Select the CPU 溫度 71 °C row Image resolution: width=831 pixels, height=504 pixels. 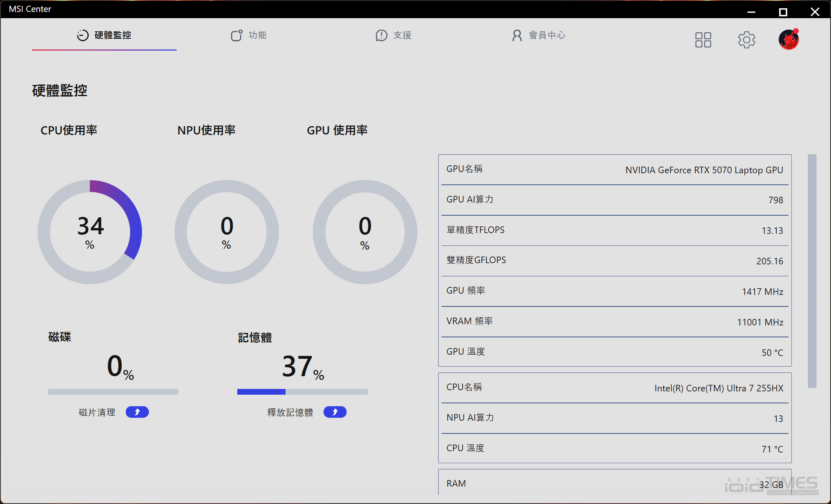pyautogui.click(x=615, y=449)
